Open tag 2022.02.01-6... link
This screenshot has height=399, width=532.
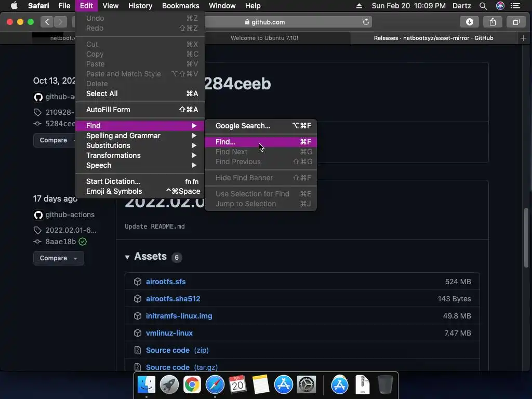(x=71, y=230)
